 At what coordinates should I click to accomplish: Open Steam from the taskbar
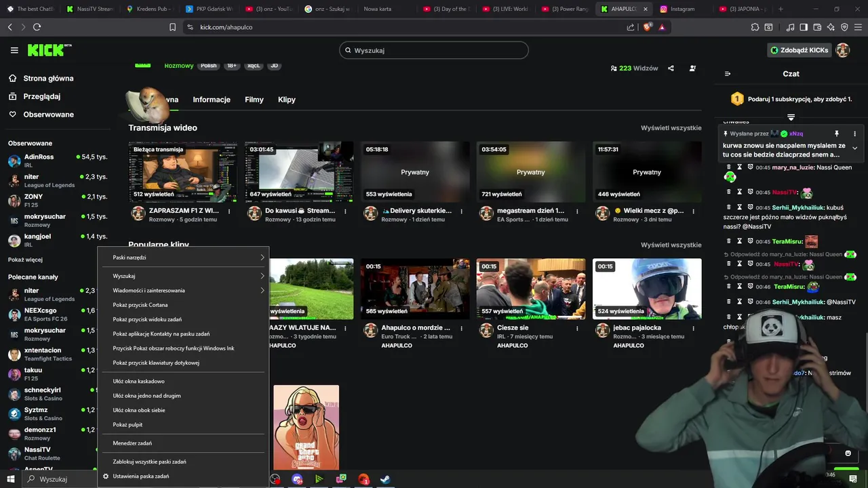click(384, 479)
